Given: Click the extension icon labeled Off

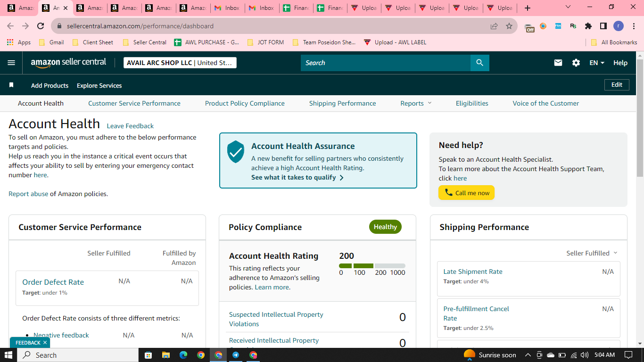Looking at the screenshot, I should click(x=529, y=27).
